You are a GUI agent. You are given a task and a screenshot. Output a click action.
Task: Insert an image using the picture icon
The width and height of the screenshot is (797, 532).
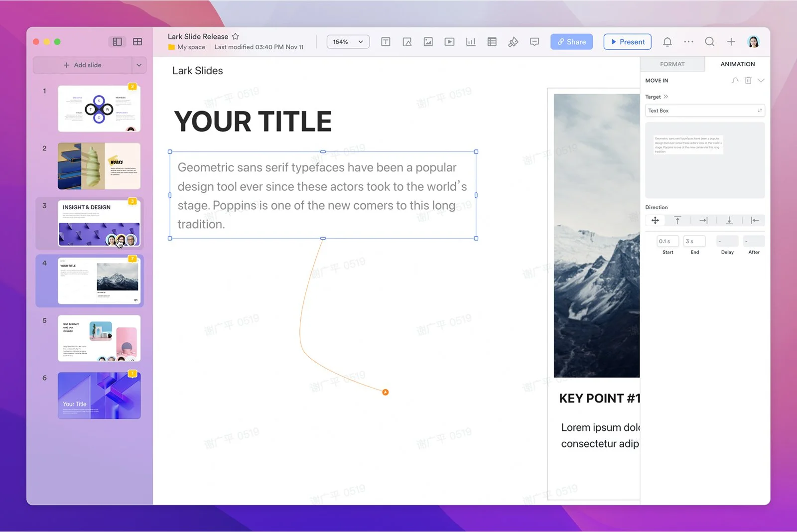click(428, 42)
